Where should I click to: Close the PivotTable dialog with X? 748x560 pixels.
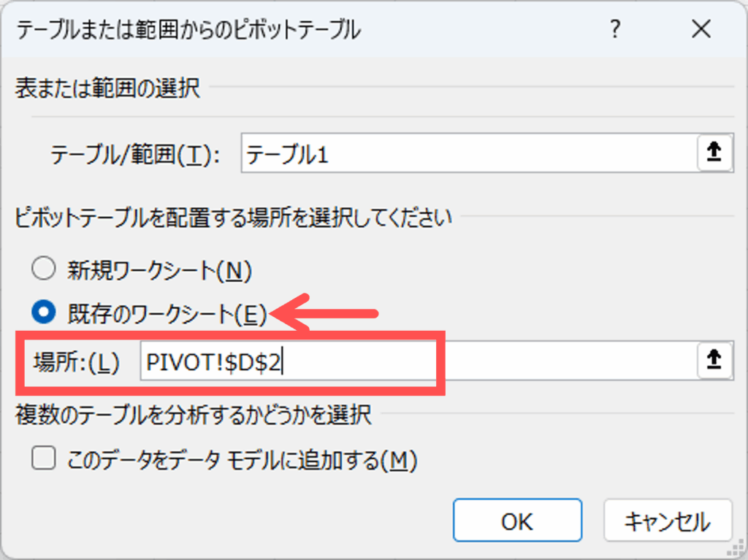pyautogui.click(x=701, y=30)
